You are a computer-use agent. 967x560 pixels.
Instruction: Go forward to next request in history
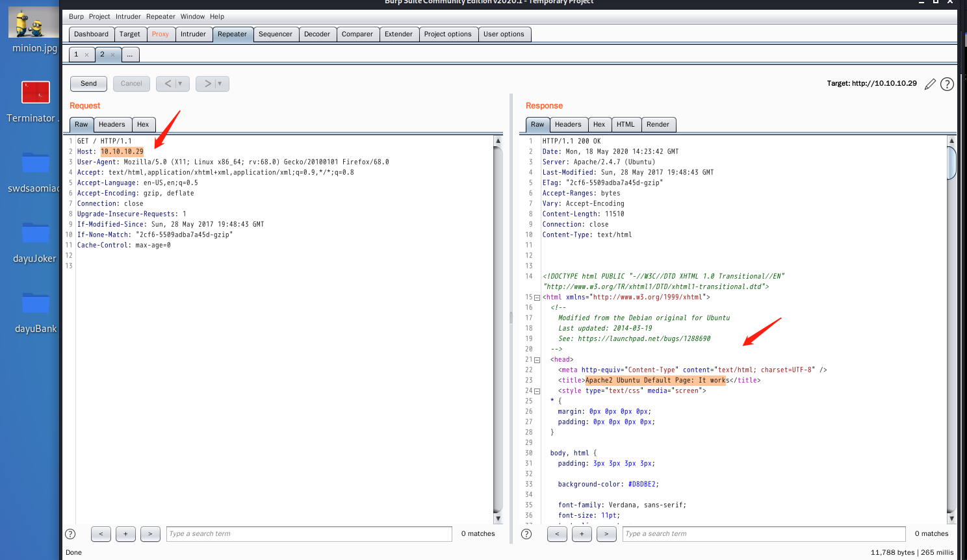click(x=207, y=84)
